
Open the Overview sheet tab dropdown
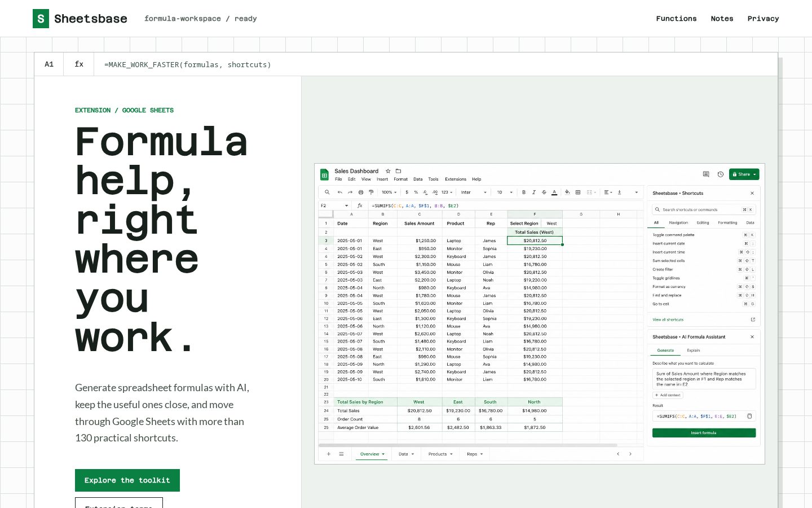tap(383, 454)
